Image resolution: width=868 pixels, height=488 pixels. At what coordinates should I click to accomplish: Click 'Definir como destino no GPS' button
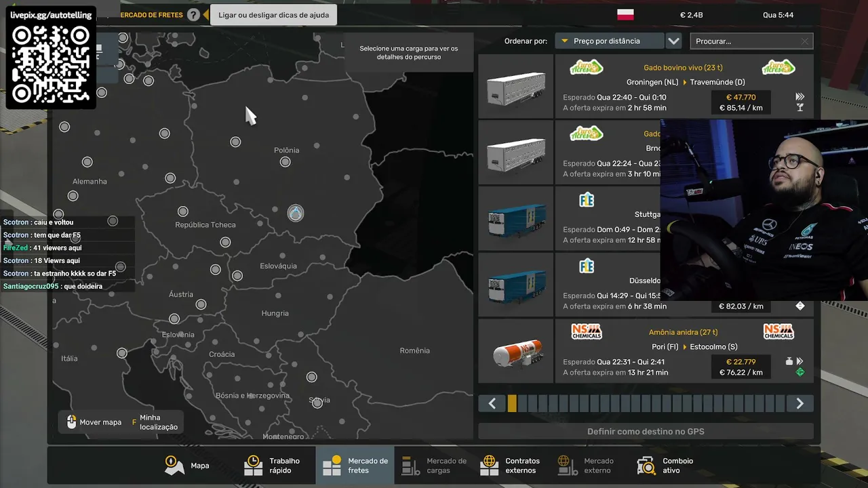pos(646,431)
